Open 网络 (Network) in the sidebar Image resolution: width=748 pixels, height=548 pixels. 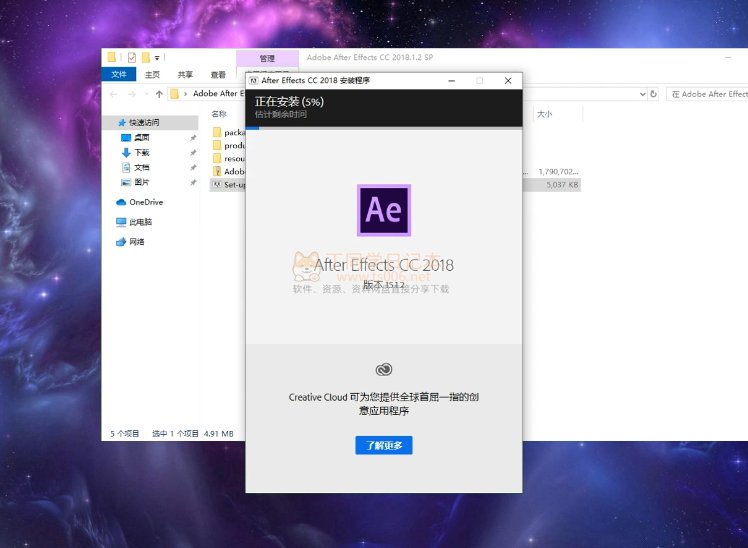pyautogui.click(x=137, y=242)
